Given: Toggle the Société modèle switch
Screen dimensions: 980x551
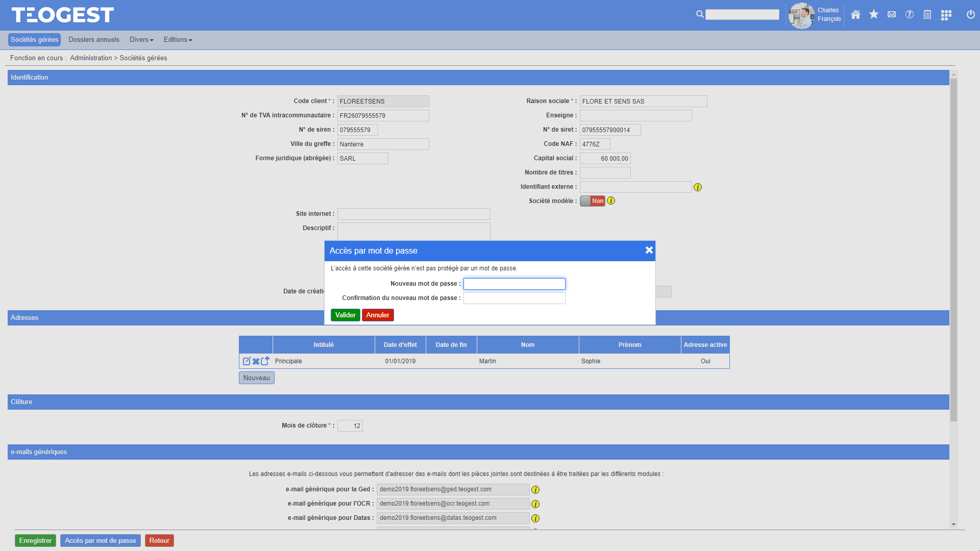Looking at the screenshot, I should pos(592,201).
